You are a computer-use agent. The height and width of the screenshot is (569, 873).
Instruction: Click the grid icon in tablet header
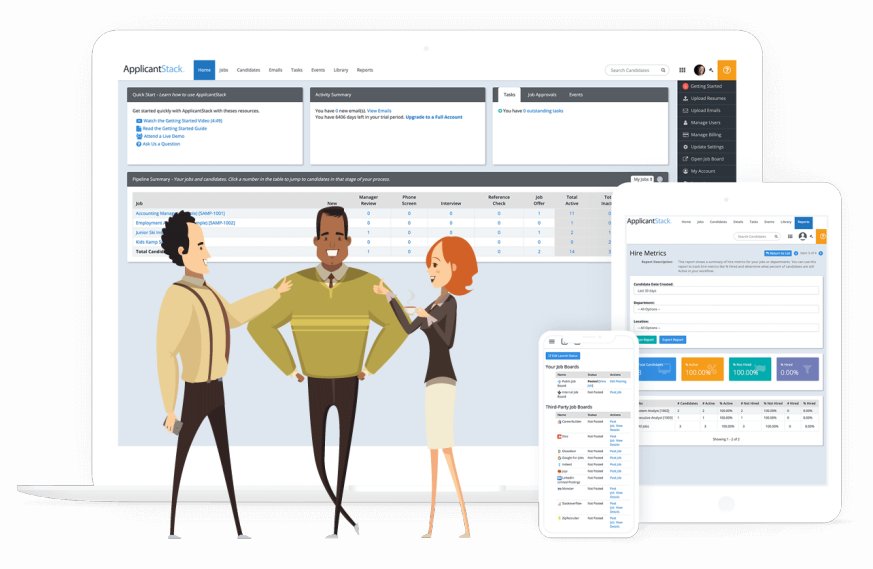coord(789,236)
